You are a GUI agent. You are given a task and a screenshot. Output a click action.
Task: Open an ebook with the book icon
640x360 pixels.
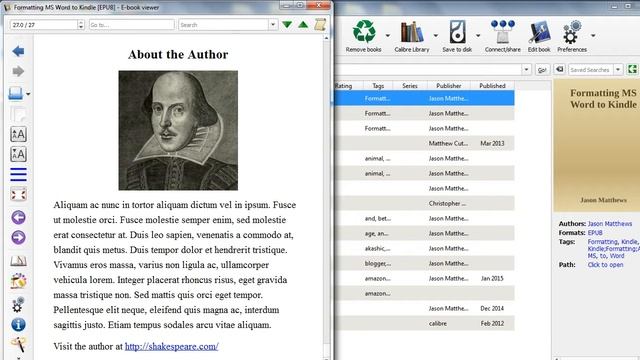(x=16, y=93)
